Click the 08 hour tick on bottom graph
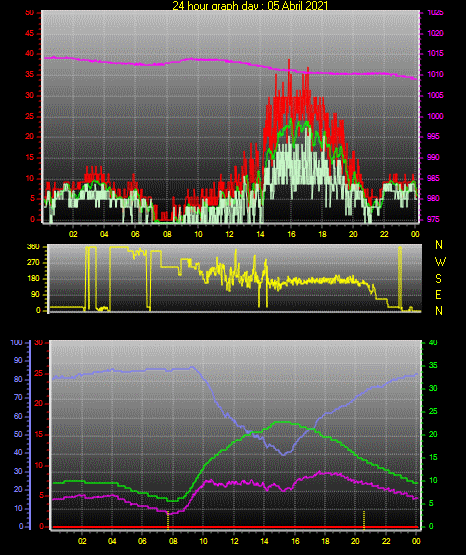Viewport: 466px width, 555px height. (173, 541)
